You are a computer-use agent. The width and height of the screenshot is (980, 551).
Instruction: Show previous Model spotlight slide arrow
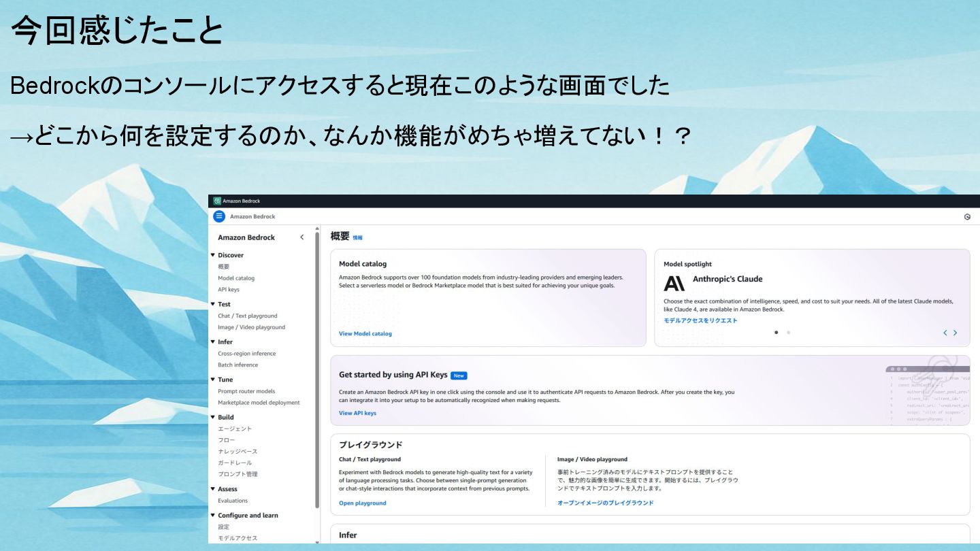click(x=945, y=333)
